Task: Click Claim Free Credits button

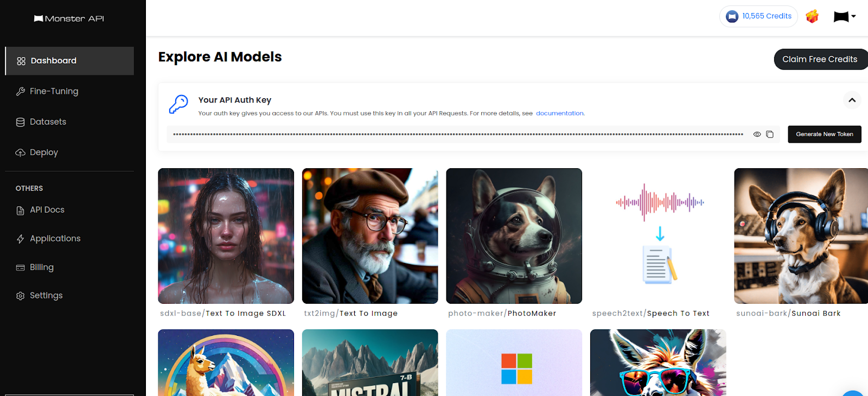Action: 820,59
